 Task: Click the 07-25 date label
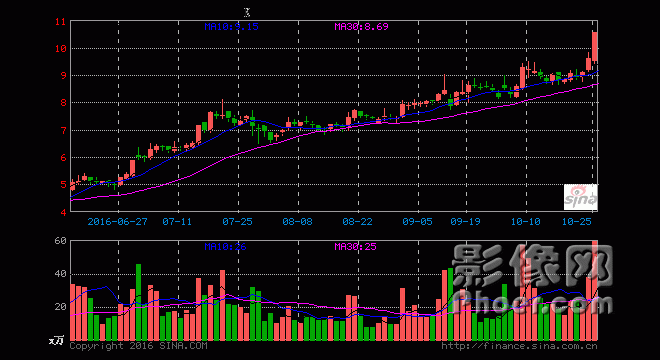click(x=237, y=221)
